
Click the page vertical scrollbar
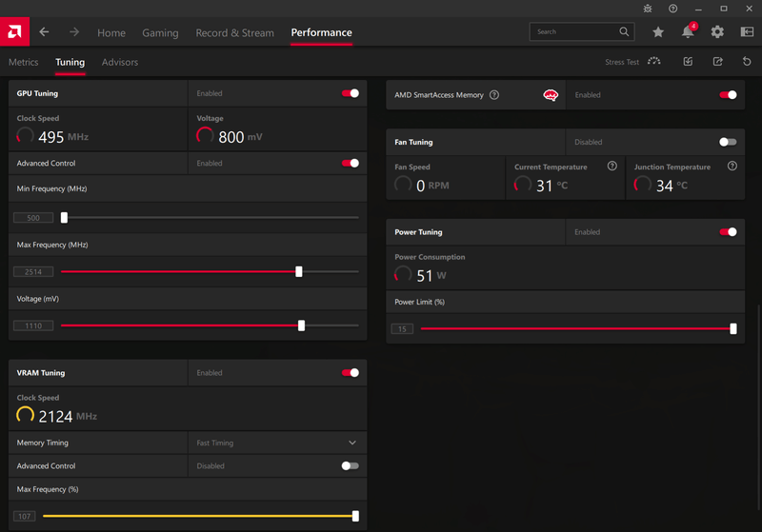tap(759, 407)
